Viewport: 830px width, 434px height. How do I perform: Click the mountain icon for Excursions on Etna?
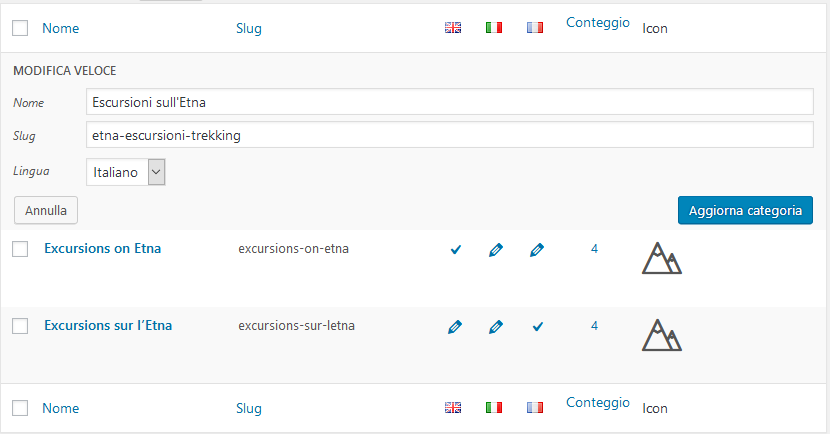(x=662, y=258)
